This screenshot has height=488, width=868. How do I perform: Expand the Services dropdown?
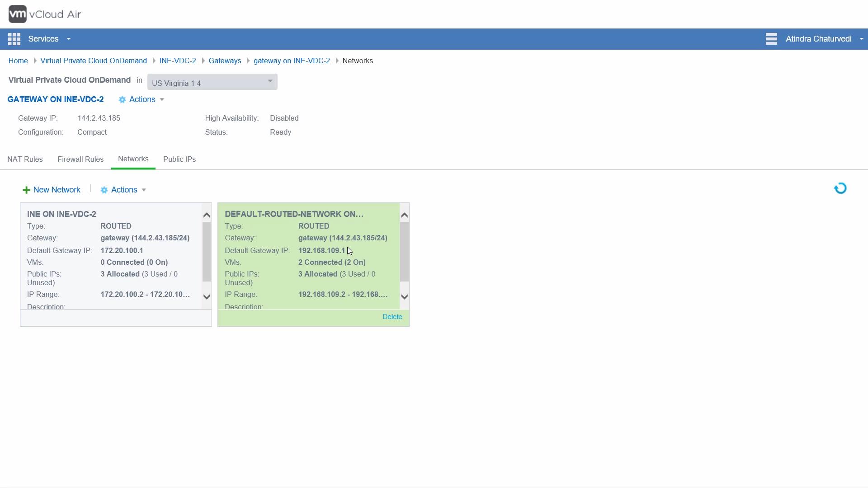49,39
